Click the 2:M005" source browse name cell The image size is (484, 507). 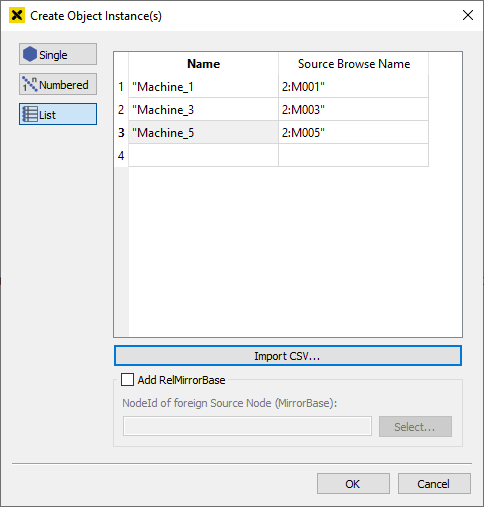click(354, 133)
